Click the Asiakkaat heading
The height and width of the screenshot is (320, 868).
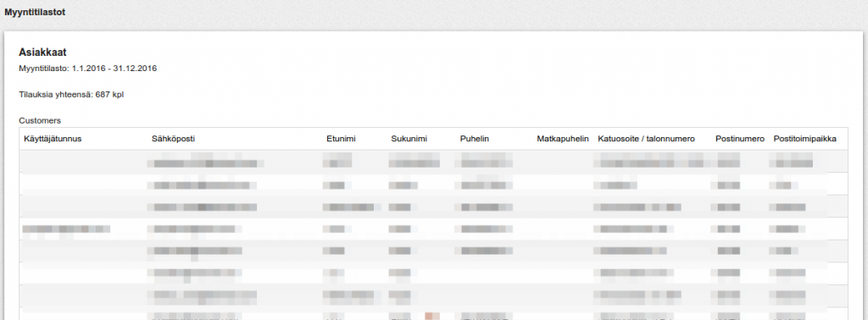(42, 52)
